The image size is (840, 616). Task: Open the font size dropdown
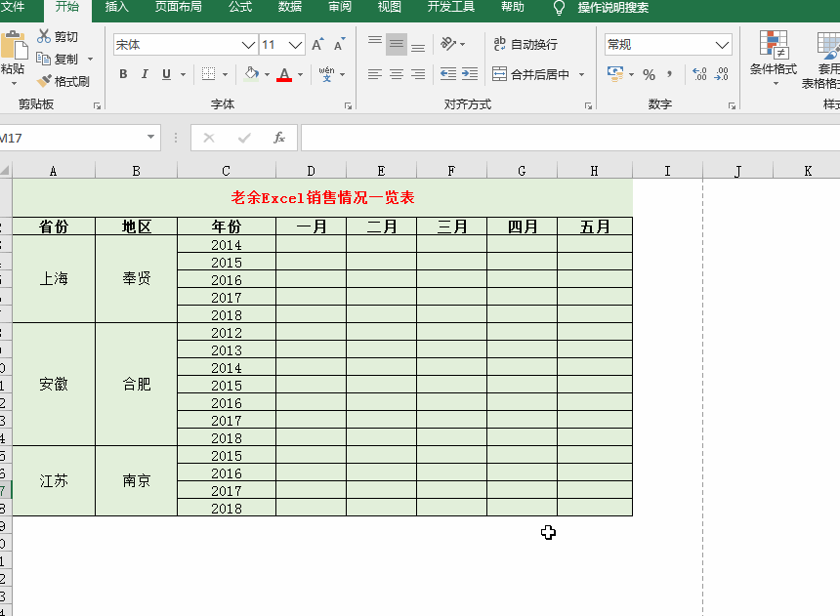(295, 45)
